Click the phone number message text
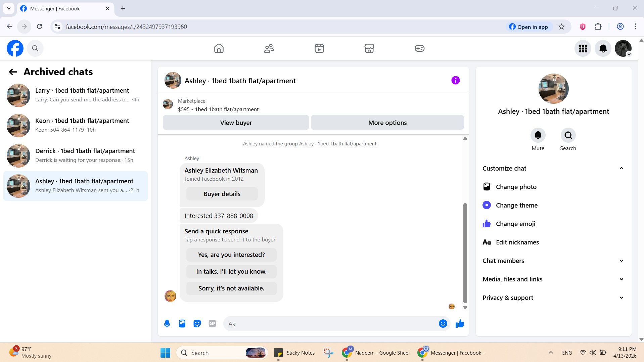This screenshot has height=362, width=644. coord(219,216)
